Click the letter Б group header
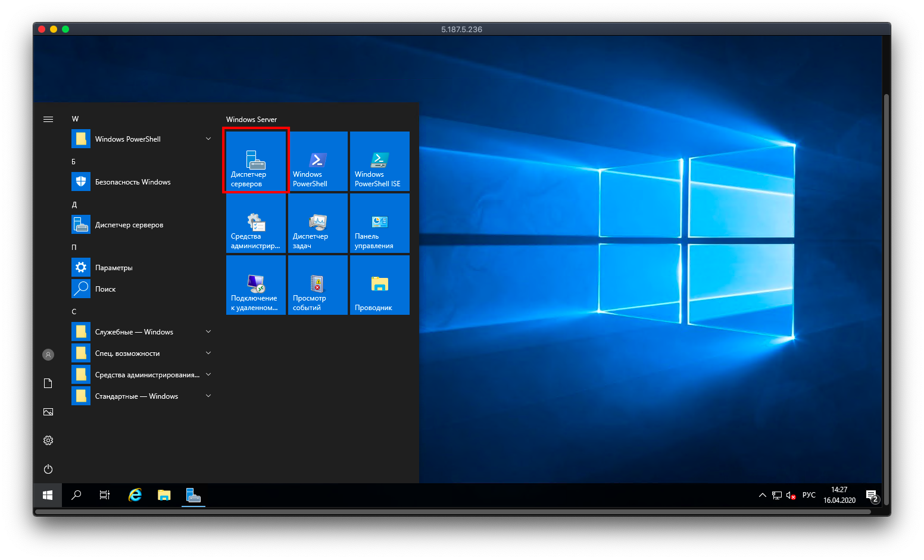This screenshot has width=924, height=560. click(74, 162)
